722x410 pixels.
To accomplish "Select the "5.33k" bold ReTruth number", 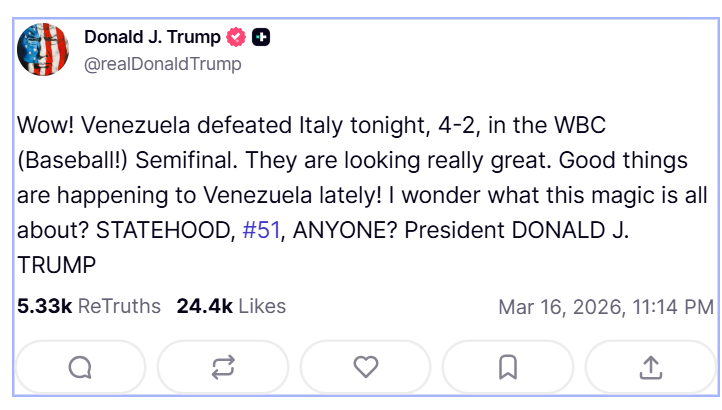I will 44,306.
